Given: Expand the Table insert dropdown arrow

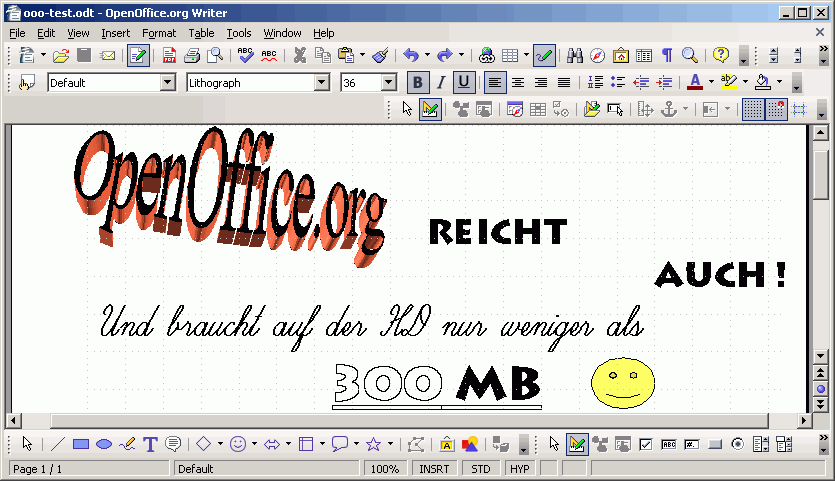Looking at the screenshot, I should pos(526,55).
